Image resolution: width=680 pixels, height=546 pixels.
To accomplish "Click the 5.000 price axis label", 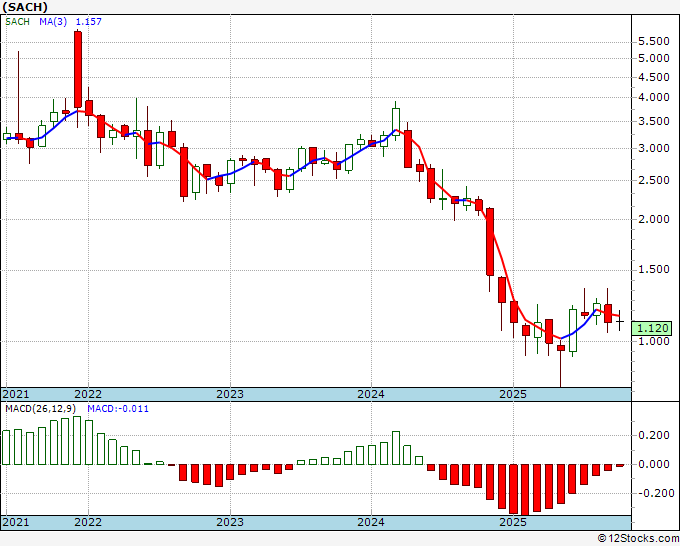I will [x=654, y=59].
